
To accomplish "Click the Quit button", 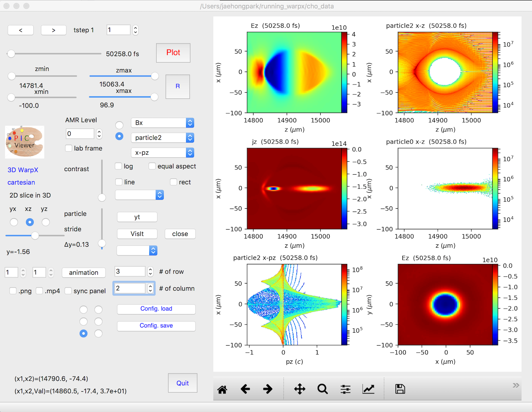I will (x=183, y=383).
